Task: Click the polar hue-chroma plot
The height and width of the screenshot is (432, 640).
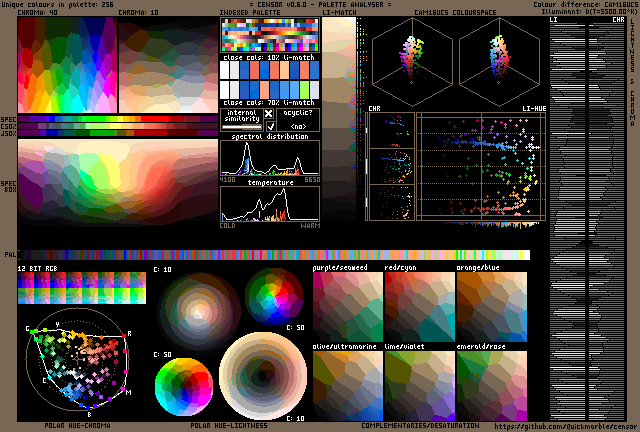Action: coord(78,359)
